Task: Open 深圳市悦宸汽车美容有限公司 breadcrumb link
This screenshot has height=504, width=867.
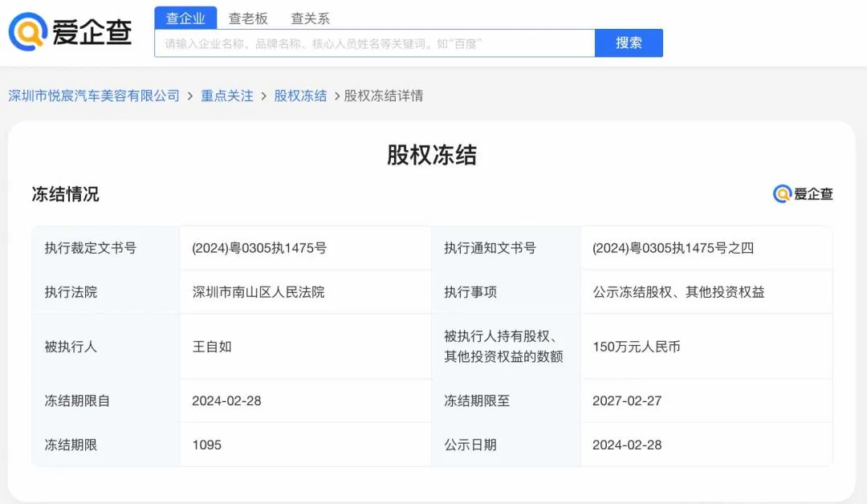Action: (x=94, y=96)
